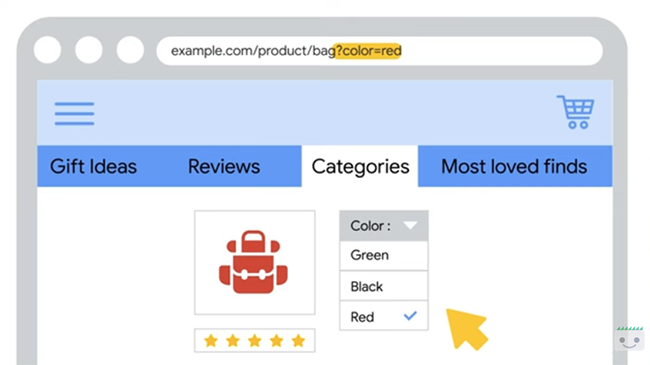This screenshot has height=365, width=650.
Task: Click the third window control circle
Action: [130, 50]
